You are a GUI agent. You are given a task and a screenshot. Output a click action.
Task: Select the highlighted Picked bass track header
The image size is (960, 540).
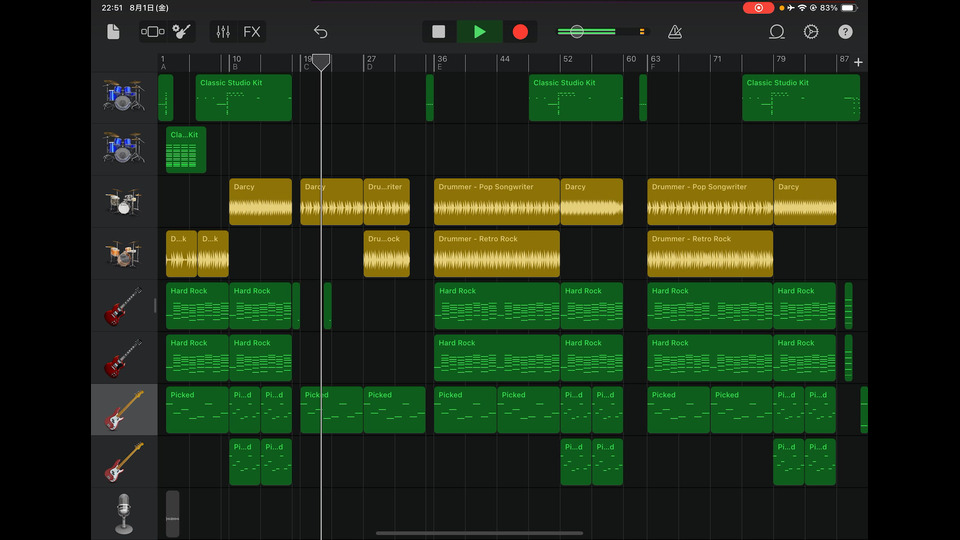(x=124, y=410)
